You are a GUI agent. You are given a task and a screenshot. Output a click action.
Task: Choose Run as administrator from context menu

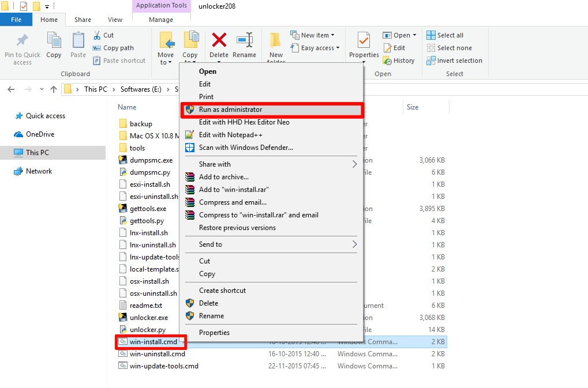pyautogui.click(x=272, y=110)
